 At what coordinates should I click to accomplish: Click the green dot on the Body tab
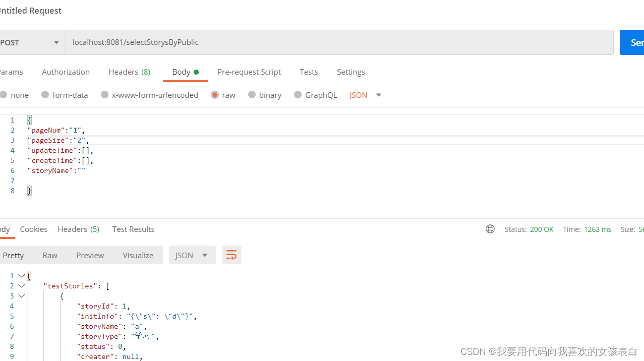tap(196, 72)
